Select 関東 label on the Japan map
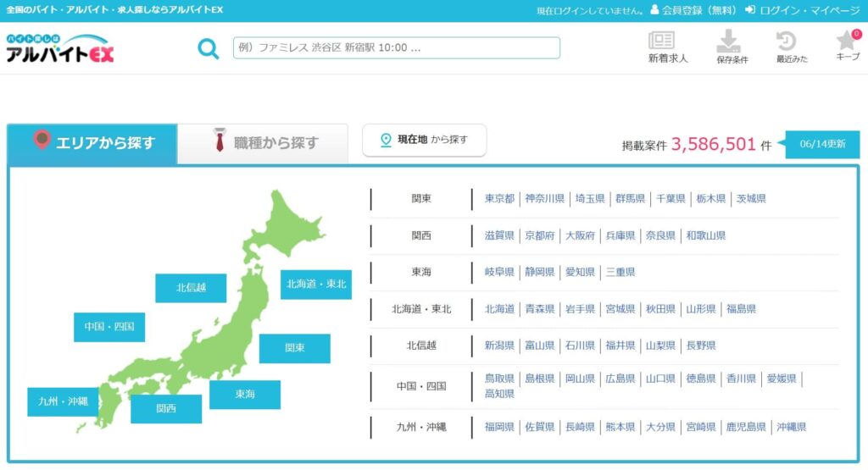Viewport: 868px width, 470px height. [294, 348]
